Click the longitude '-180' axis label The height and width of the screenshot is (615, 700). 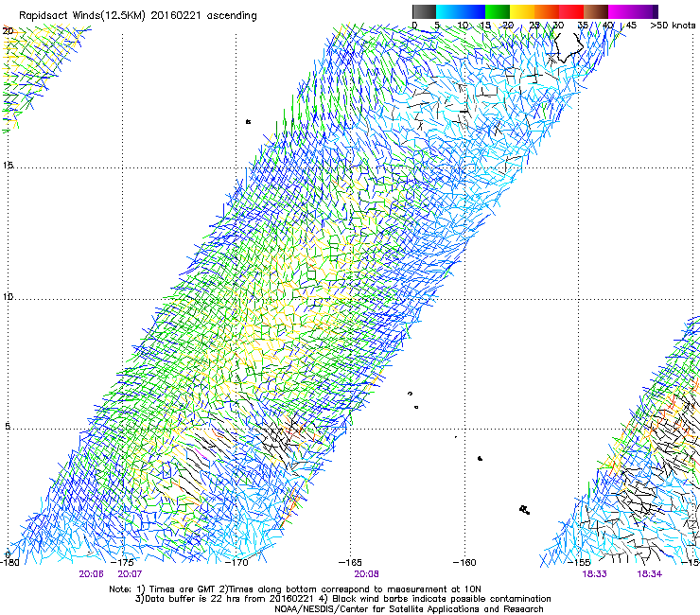(9, 562)
